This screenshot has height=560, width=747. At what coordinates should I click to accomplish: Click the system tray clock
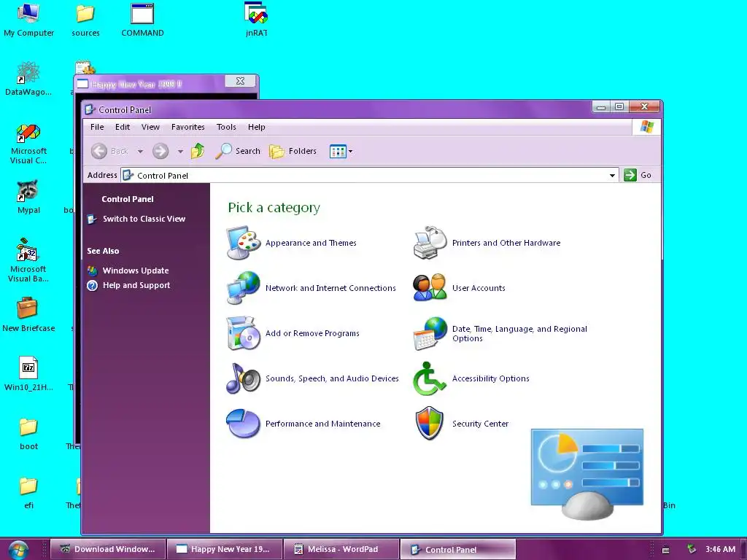click(x=720, y=549)
